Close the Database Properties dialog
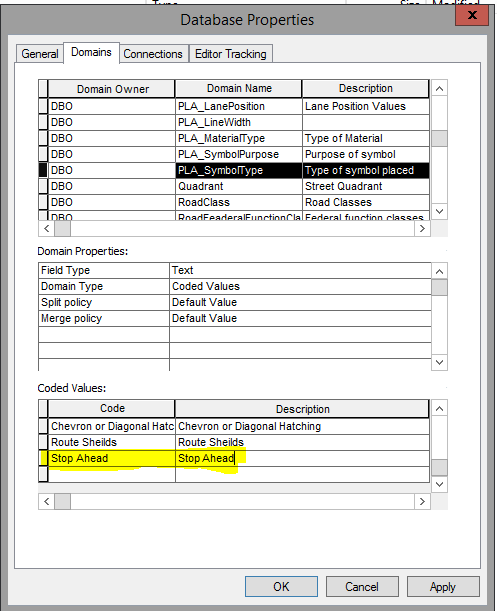Viewport: 497px width, 611px height. pos(472,15)
